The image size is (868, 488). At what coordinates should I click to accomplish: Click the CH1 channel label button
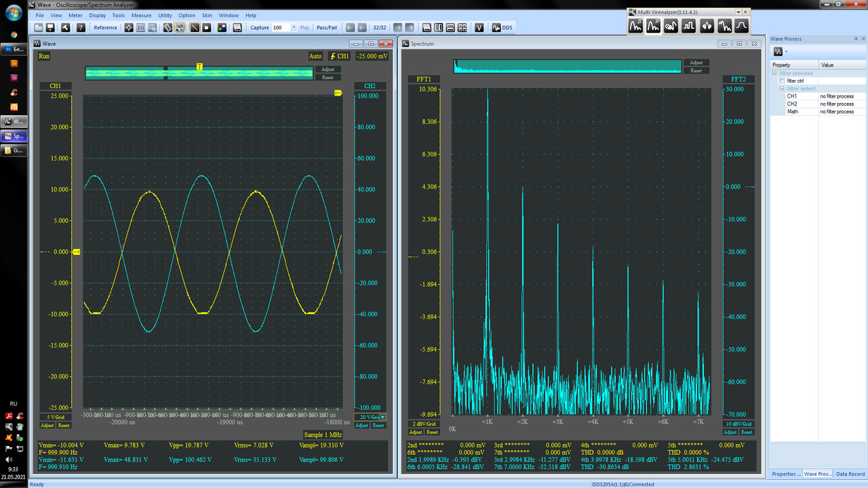pos(55,86)
